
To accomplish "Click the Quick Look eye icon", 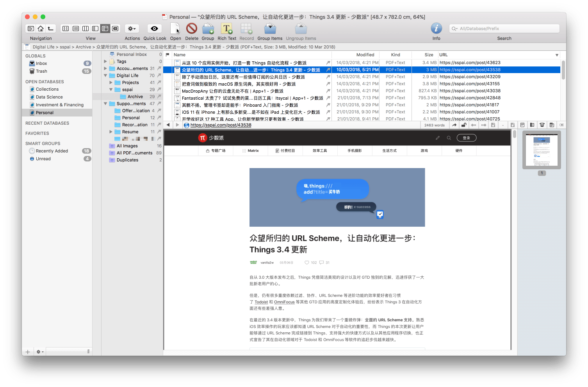I will 154,29.
